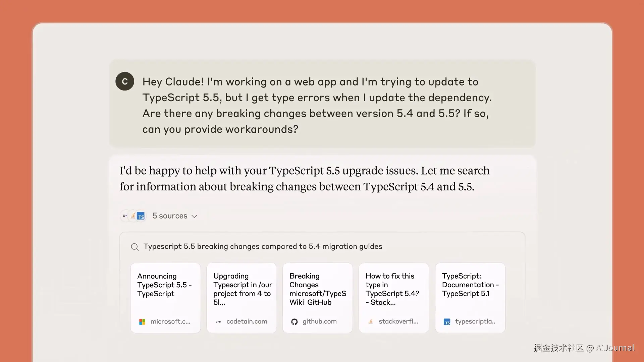
Task: Click the TypeScript favicon in last card
Action: click(x=447, y=322)
